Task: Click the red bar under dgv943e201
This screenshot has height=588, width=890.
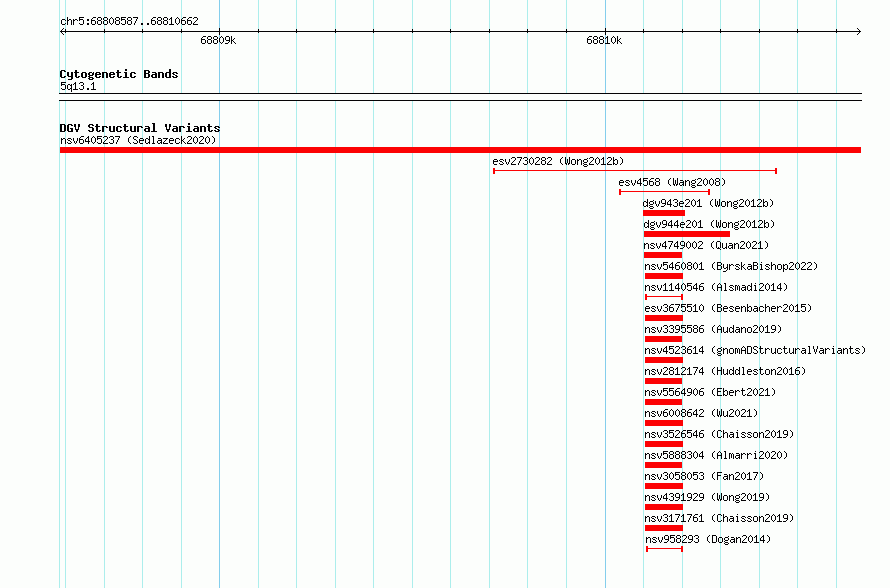Action: click(x=664, y=213)
